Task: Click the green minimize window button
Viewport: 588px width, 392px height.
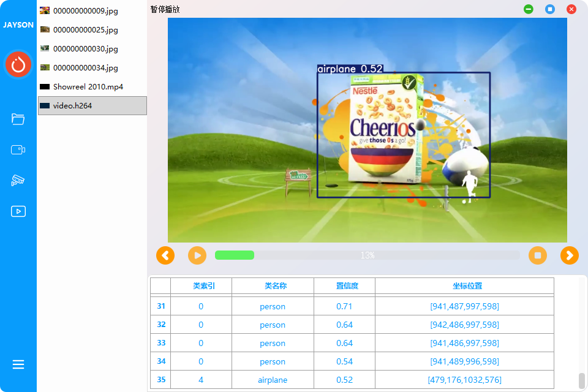Action: point(529,9)
